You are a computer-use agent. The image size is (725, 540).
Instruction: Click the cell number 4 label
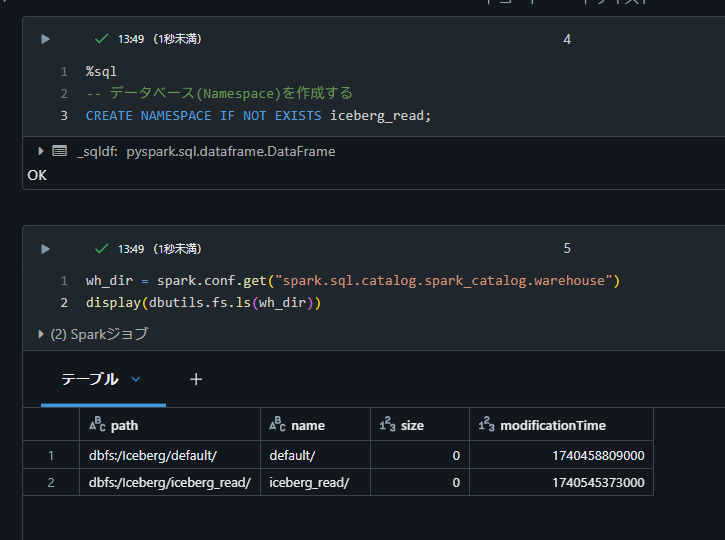[x=567, y=39]
